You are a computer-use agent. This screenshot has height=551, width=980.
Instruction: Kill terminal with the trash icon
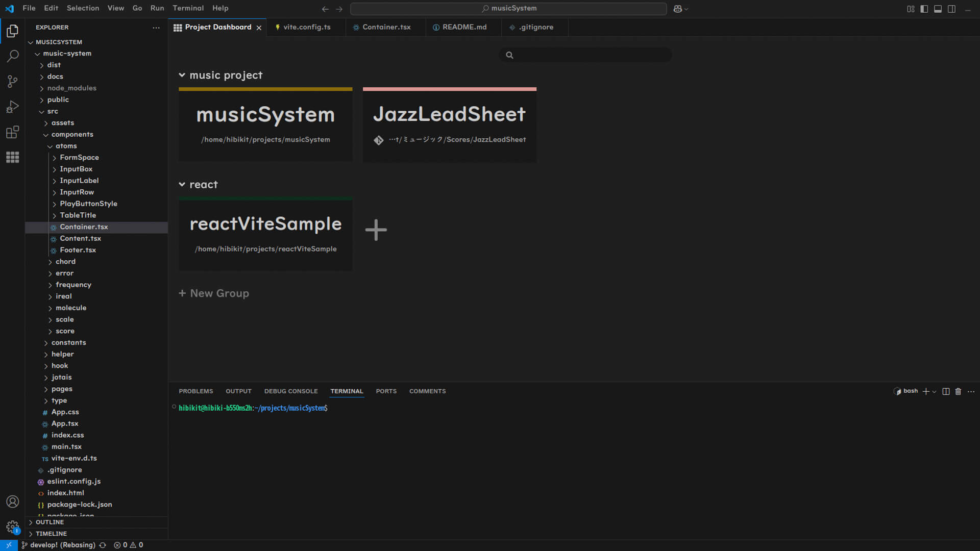click(958, 391)
